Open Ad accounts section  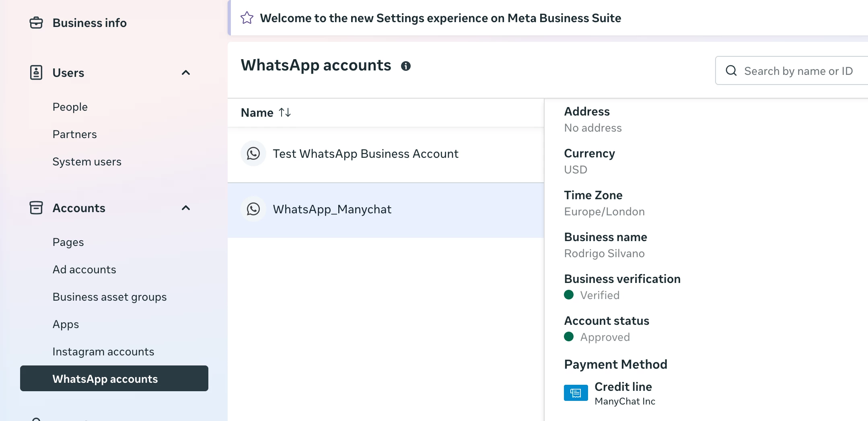click(x=84, y=269)
